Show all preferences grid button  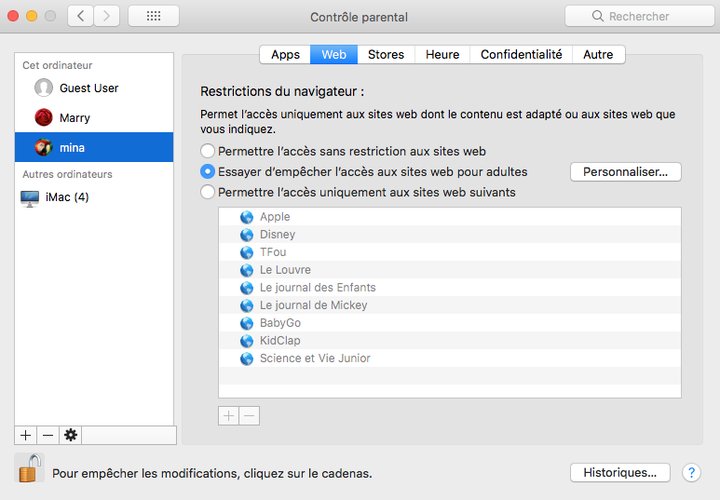(153, 16)
